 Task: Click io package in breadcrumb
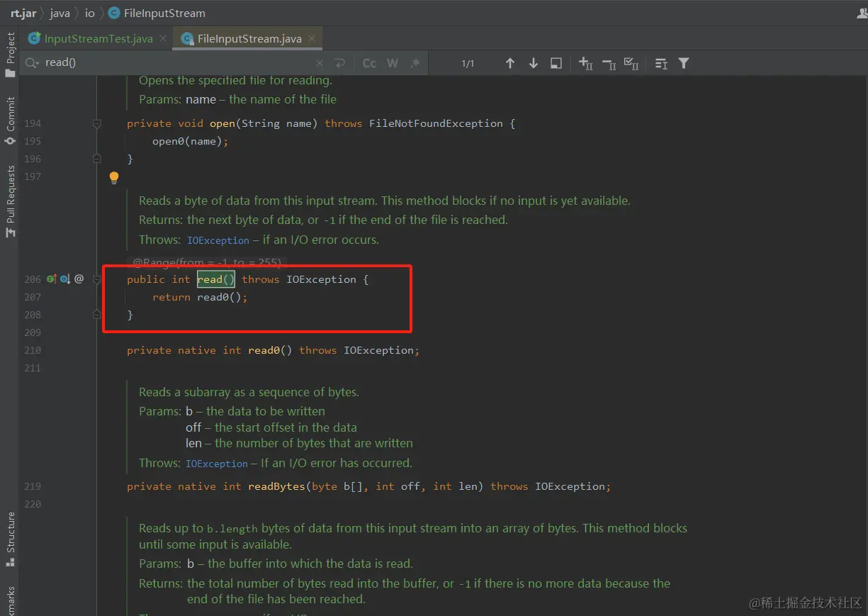(x=90, y=13)
